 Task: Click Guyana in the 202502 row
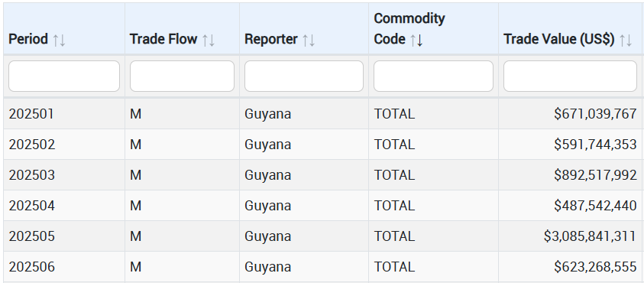(268, 145)
